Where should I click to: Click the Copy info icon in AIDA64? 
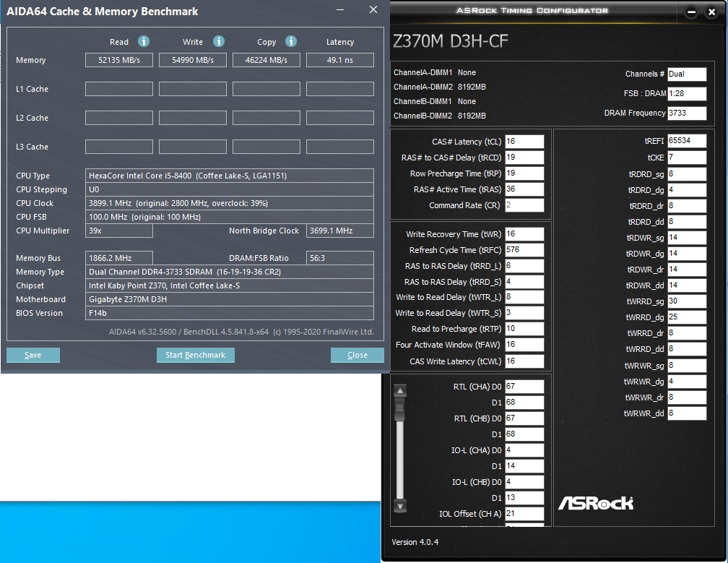coord(291,41)
